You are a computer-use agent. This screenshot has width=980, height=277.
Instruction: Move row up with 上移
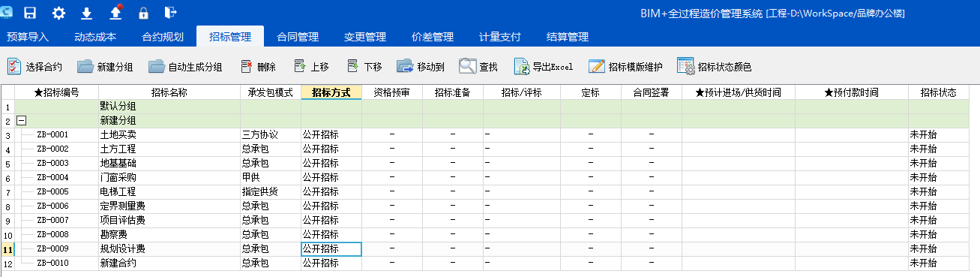311,67
